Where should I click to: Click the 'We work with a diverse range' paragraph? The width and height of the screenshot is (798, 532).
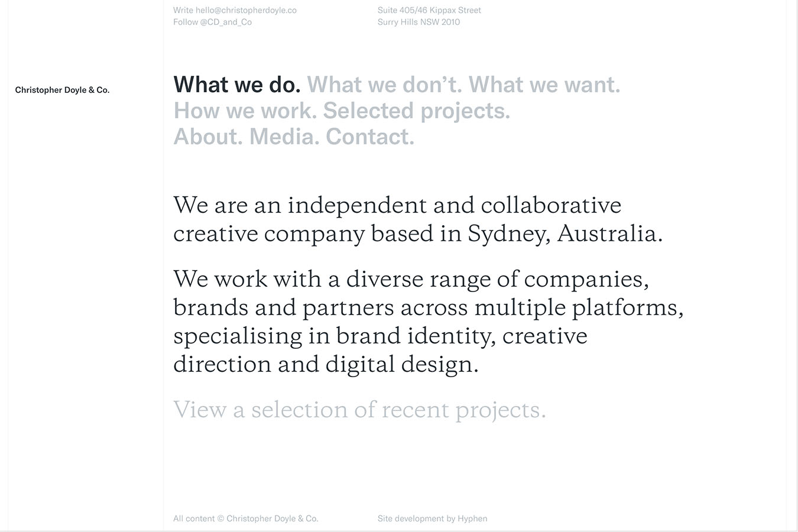(x=429, y=322)
